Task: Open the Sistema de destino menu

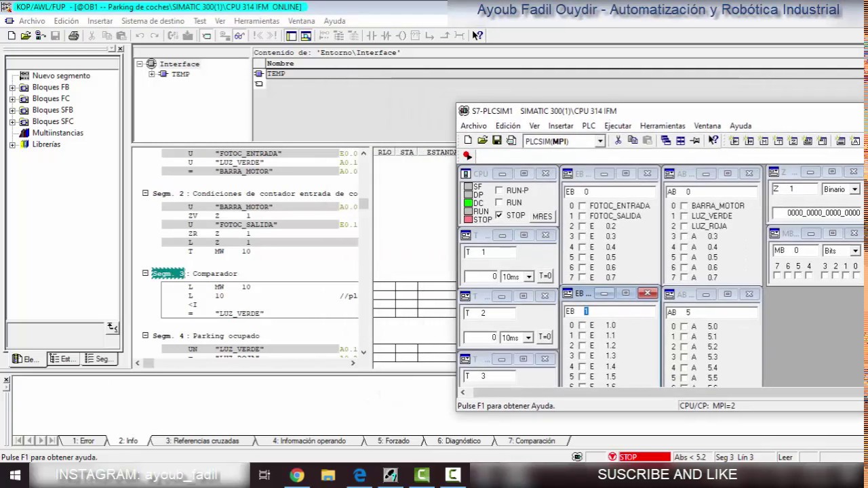Action: (x=153, y=21)
